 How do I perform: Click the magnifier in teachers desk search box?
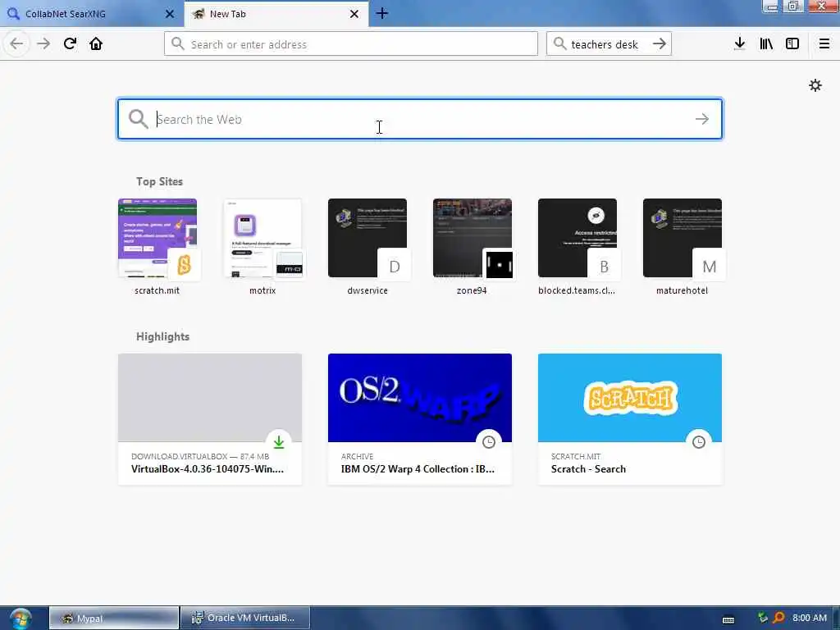pos(559,44)
